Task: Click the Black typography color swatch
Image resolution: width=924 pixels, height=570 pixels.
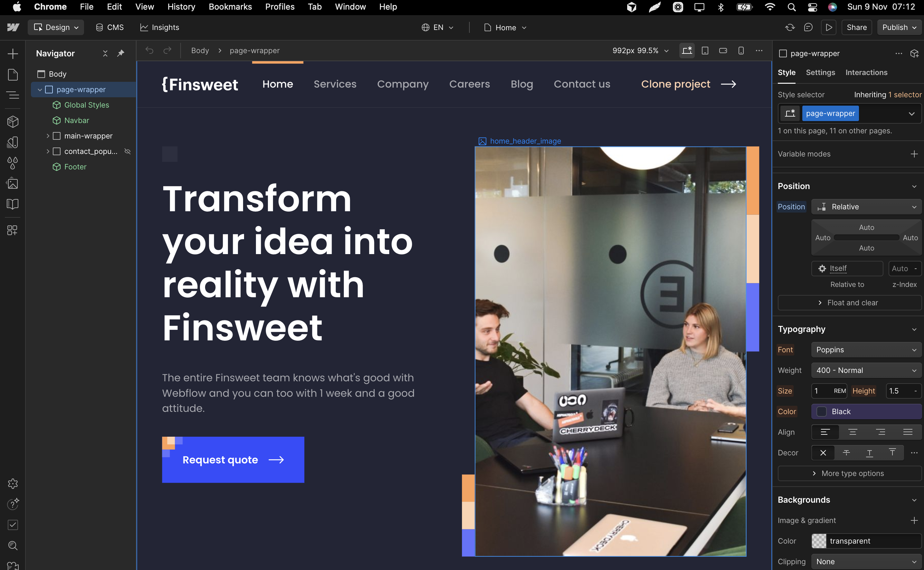Action: click(x=822, y=412)
